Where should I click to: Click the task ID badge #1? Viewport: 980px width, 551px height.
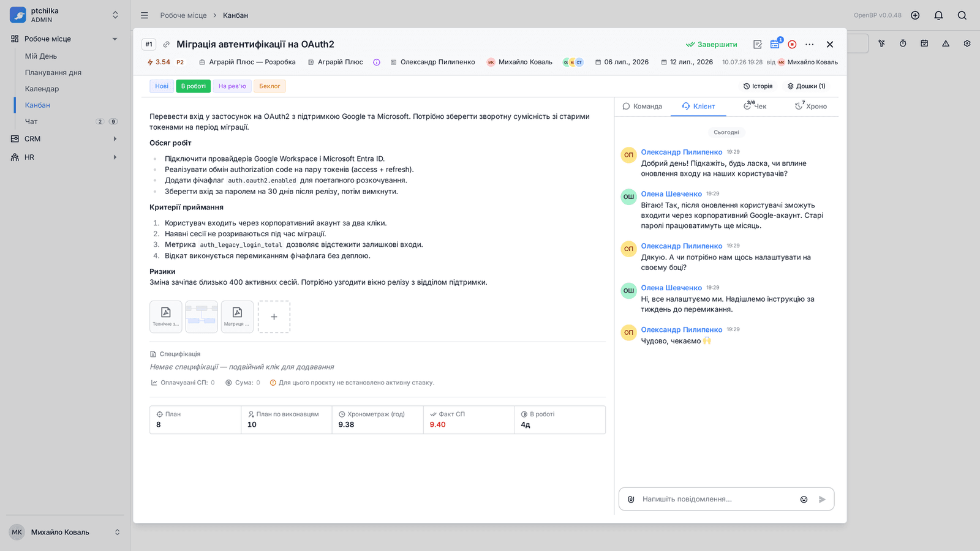149,44
